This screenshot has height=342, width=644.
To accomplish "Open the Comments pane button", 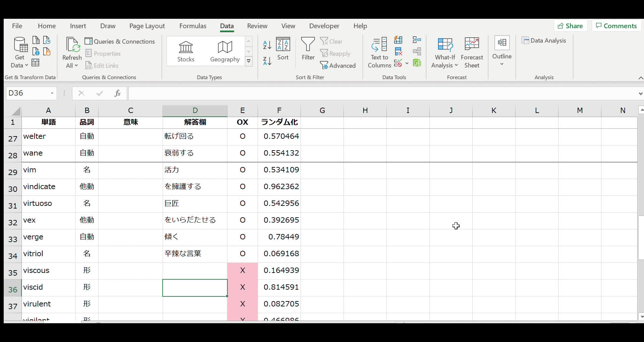I will coord(616,26).
